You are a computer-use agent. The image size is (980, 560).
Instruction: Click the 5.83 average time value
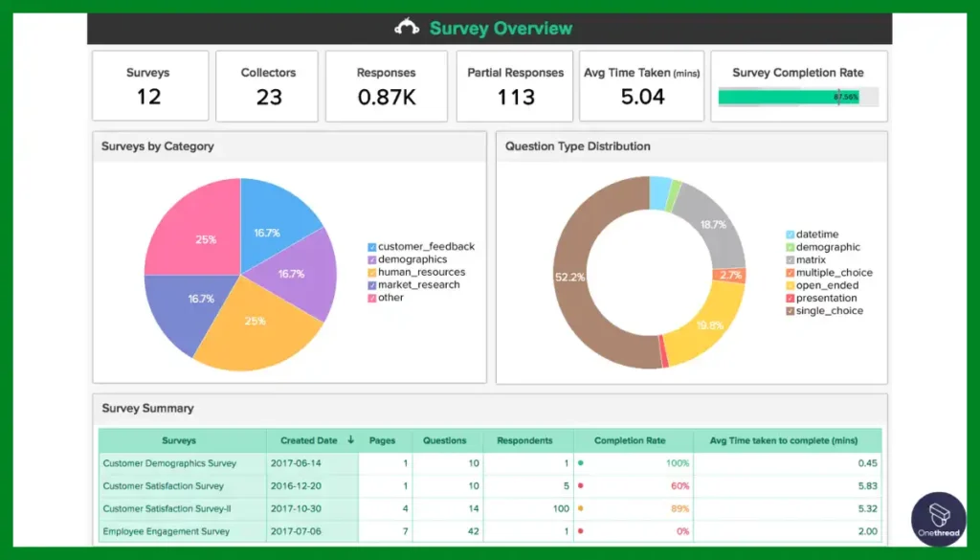point(867,486)
